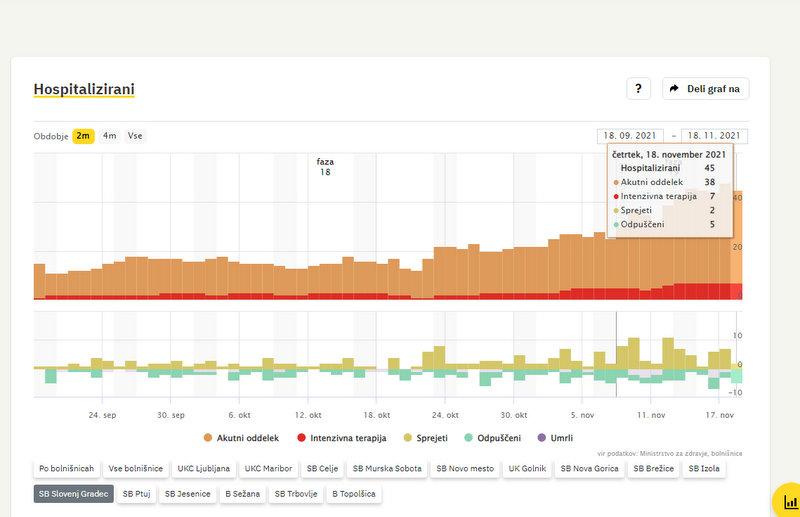Screen dimensions: 800x517
Task: Select UKC Ljubljana hospital
Action: [x=204, y=468]
